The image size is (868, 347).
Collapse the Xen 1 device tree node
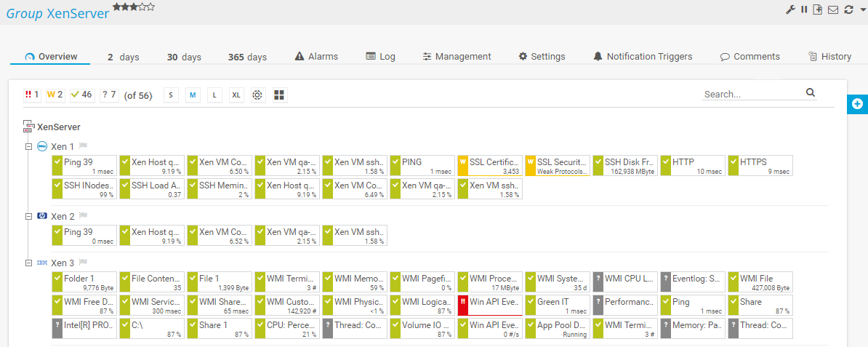[x=28, y=146]
